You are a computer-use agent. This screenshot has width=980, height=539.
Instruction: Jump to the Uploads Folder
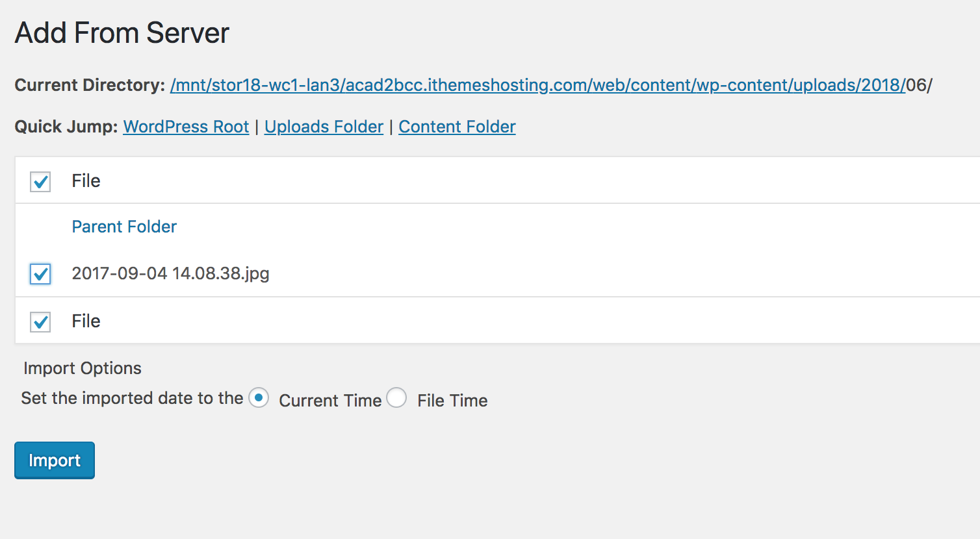324,127
